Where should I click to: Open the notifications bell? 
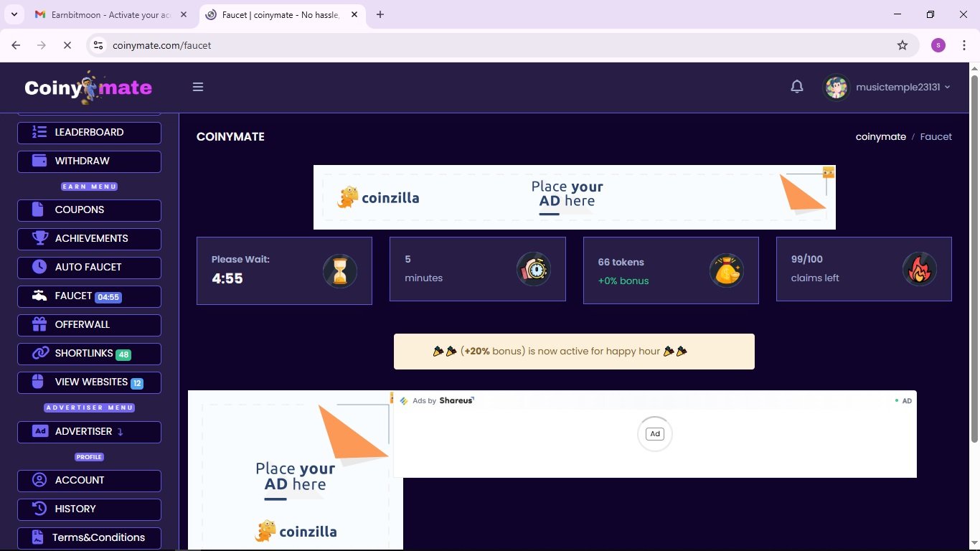[797, 87]
